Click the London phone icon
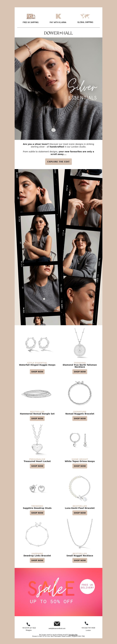This screenshot has height=644, width=117. pyautogui.click(x=86, y=624)
